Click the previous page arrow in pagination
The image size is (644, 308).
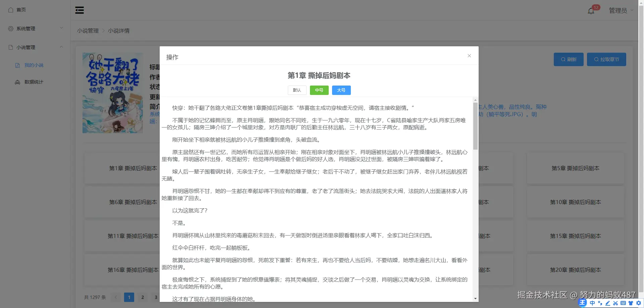click(x=116, y=297)
